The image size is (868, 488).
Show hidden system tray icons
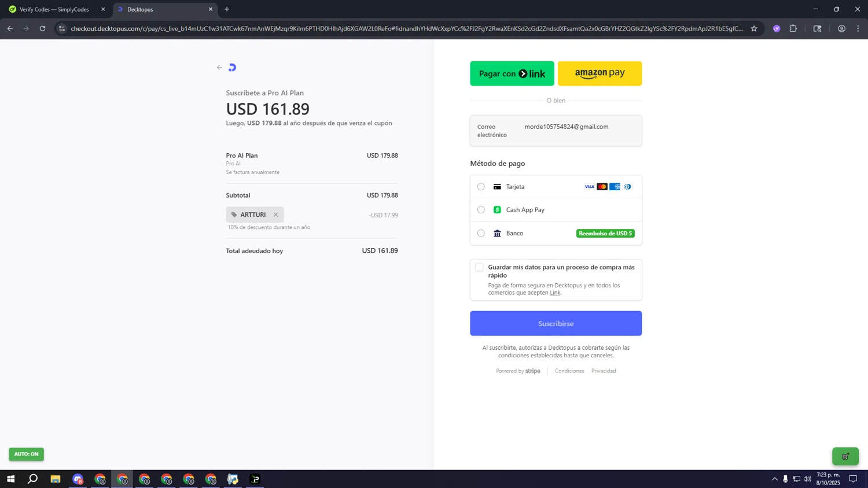click(774, 479)
